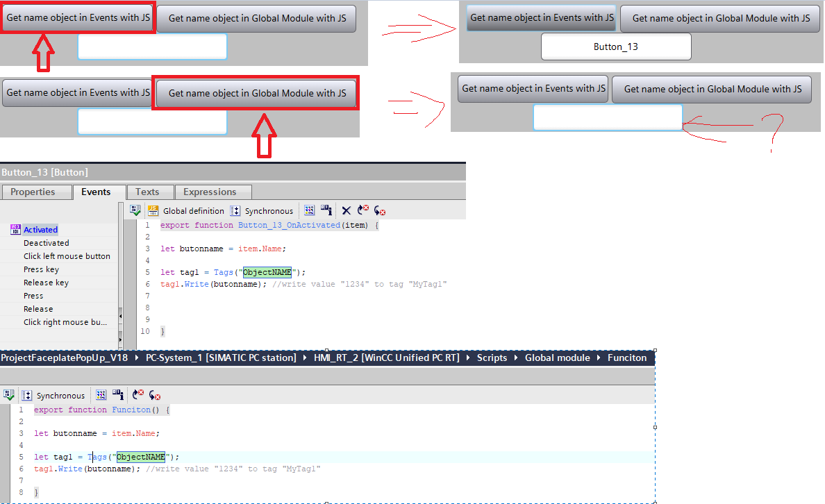Click syntax check icon in Button_13 script toolbar
Image resolution: width=825 pixels, height=504 pixels.
(x=135, y=210)
